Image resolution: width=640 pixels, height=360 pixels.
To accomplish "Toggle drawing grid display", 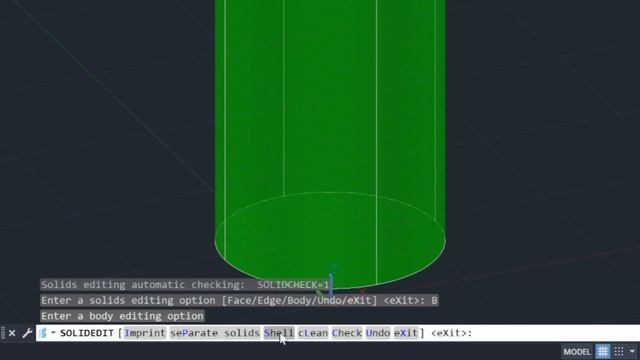I will click(x=603, y=351).
